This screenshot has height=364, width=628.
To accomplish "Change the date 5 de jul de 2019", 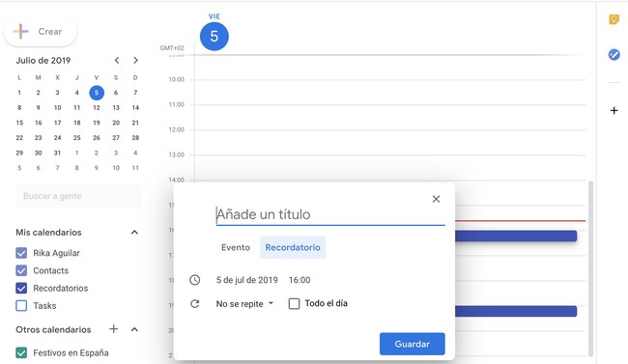I will pyautogui.click(x=247, y=280).
